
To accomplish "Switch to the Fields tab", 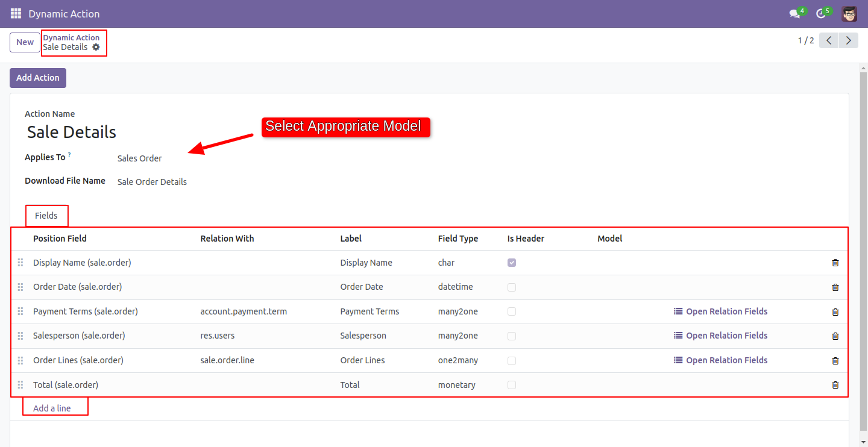I will pyautogui.click(x=46, y=216).
